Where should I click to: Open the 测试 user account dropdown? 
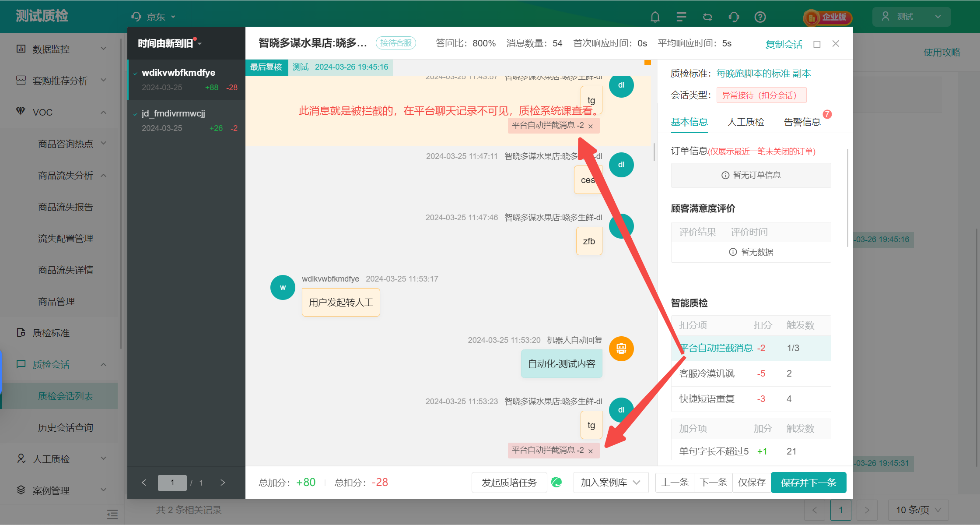coord(911,17)
